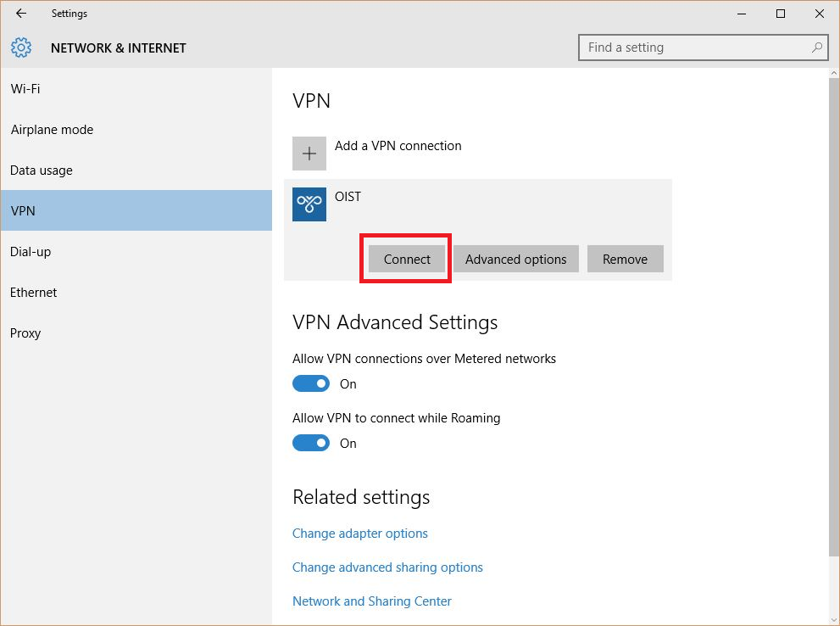Screen dimensions: 840x626
Task: Click the plus icon to add VPN
Action: point(309,154)
